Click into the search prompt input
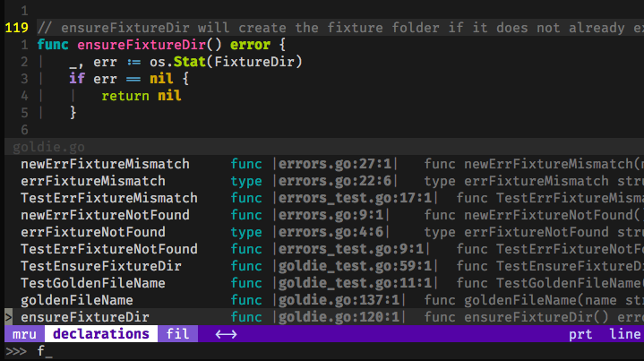The width and height of the screenshot is (644, 361). point(269,350)
